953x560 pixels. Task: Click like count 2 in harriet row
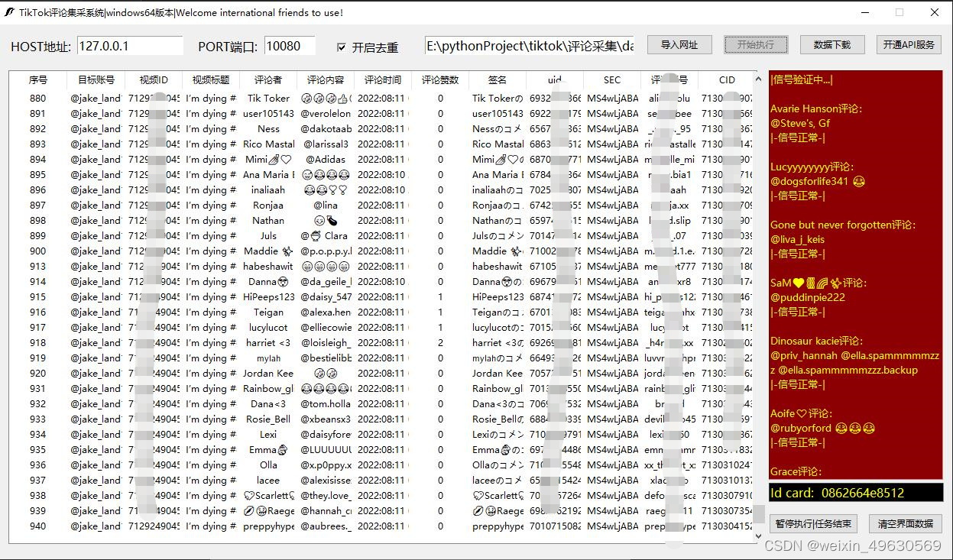click(x=440, y=342)
